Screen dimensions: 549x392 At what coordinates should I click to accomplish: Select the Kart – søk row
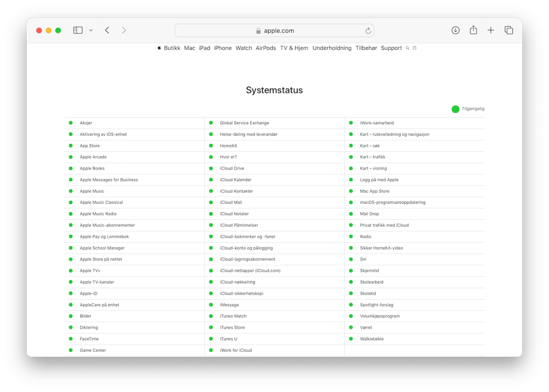point(414,146)
